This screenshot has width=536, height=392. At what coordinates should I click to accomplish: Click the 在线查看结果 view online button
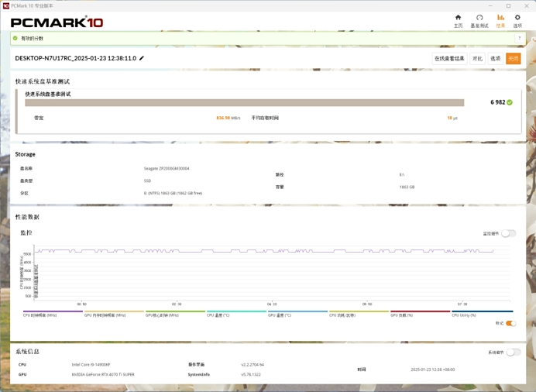point(449,59)
